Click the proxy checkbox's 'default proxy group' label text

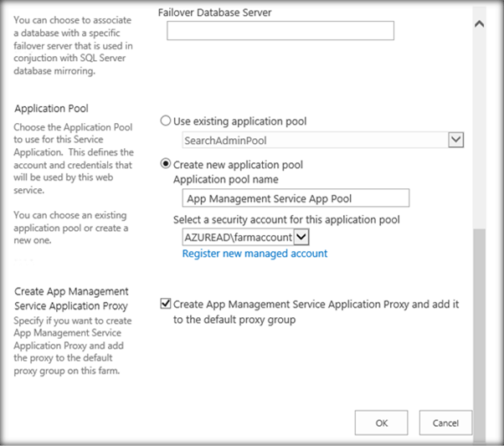pyautogui.click(x=234, y=320)
